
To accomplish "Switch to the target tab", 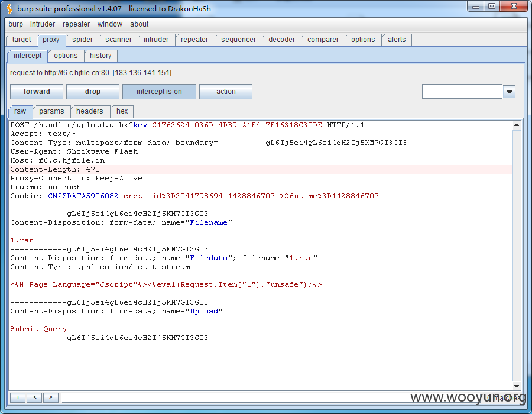I will click(x=22, y=40).
